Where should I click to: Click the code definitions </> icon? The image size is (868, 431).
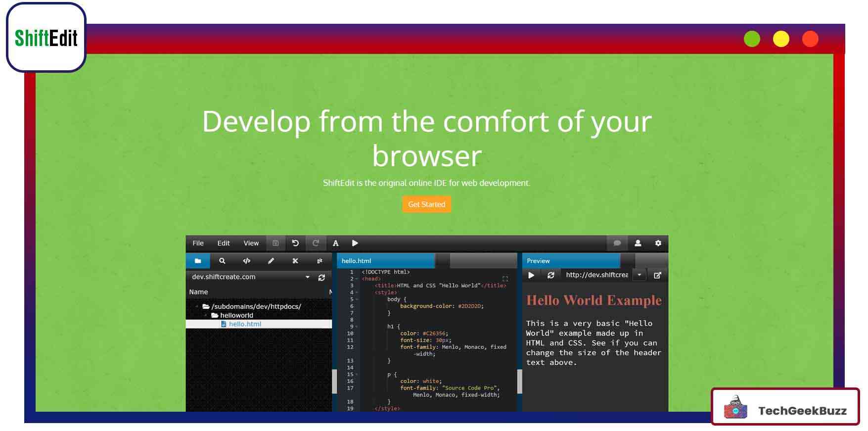(x=246, y=261)
